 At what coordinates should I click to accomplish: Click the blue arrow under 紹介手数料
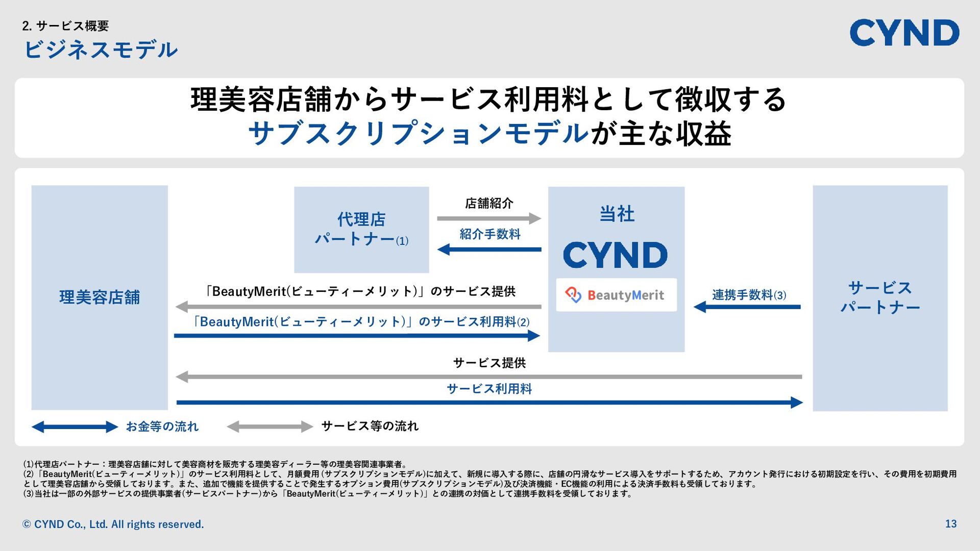(x=489, y=249)
